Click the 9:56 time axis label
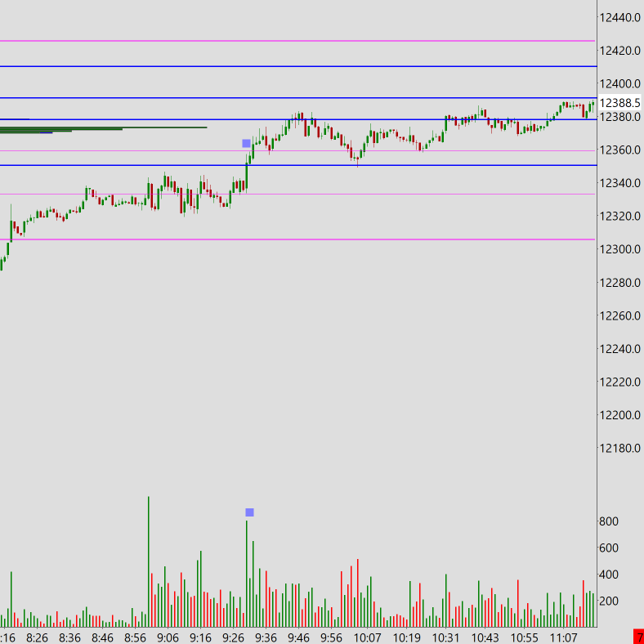 [331, 637]
